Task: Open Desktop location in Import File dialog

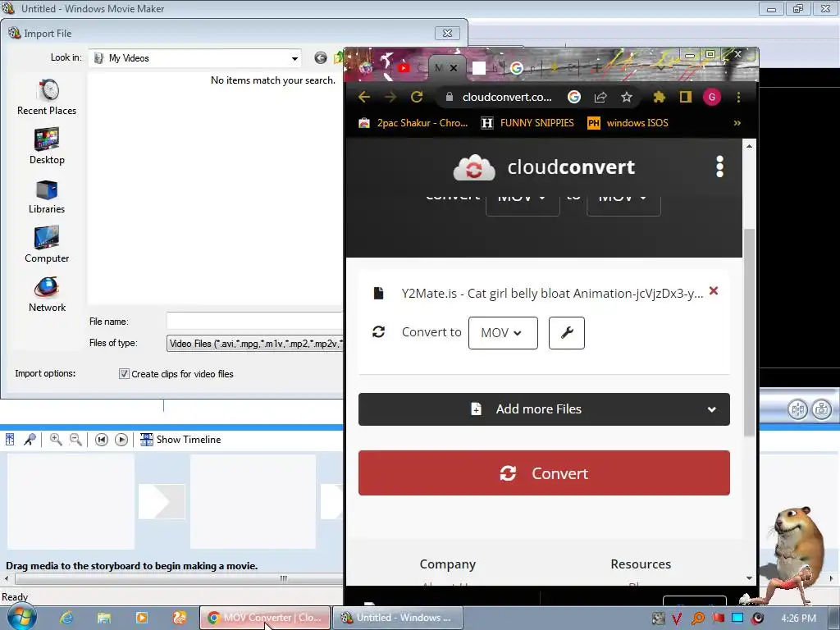Action: [47, 146]
